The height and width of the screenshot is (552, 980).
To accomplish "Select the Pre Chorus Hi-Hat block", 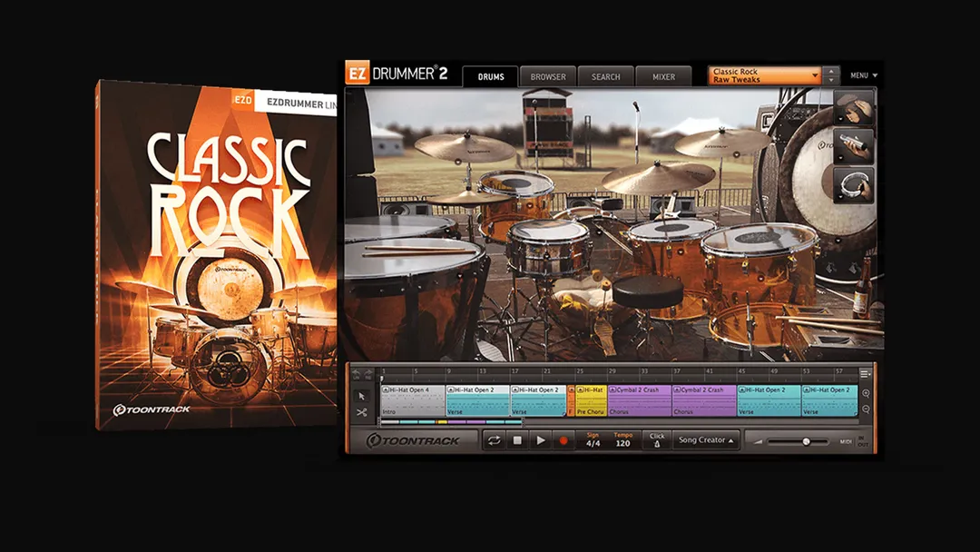I will (592, 402).
